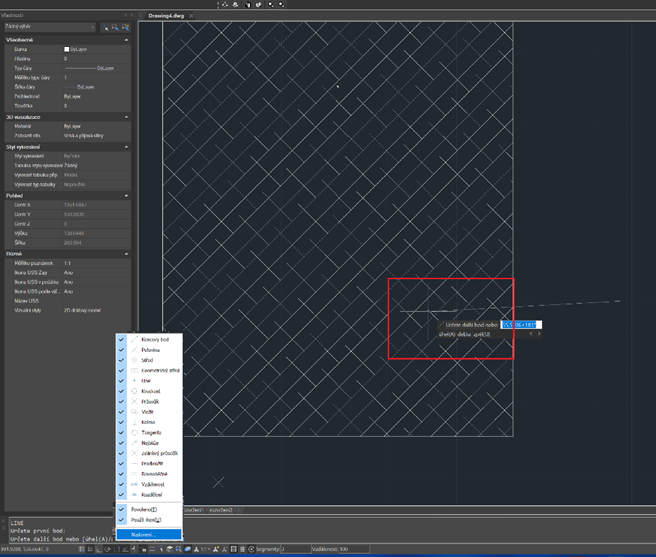Close the command line panel
656x557 pixels.
[x=3, y=521]
